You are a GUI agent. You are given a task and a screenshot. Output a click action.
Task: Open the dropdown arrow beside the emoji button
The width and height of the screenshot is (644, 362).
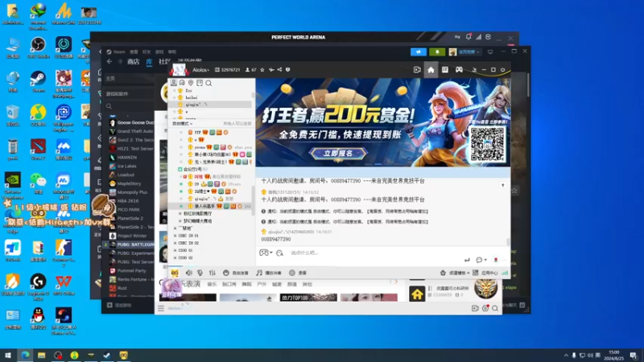(x=271, y=253)
